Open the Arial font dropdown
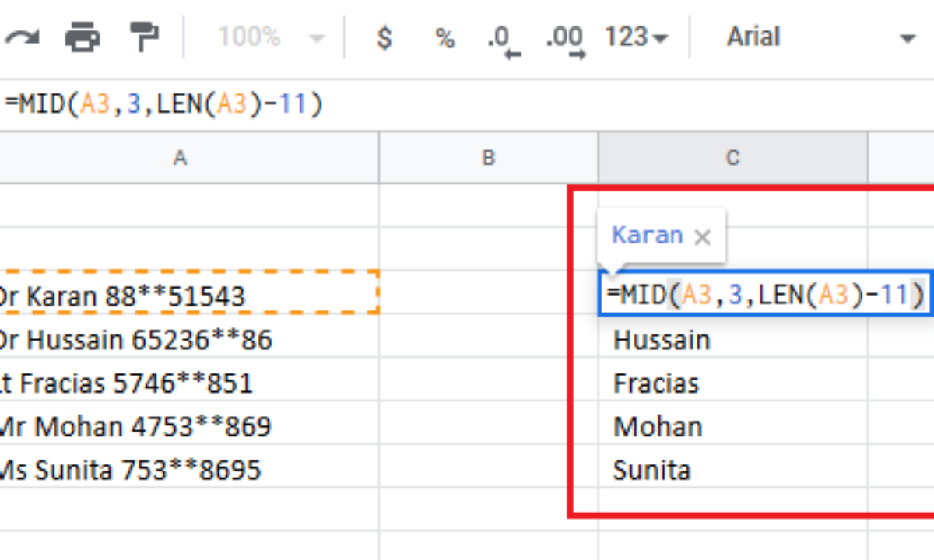This screenshot has height=560, width=934. click(x=819, y=37)
